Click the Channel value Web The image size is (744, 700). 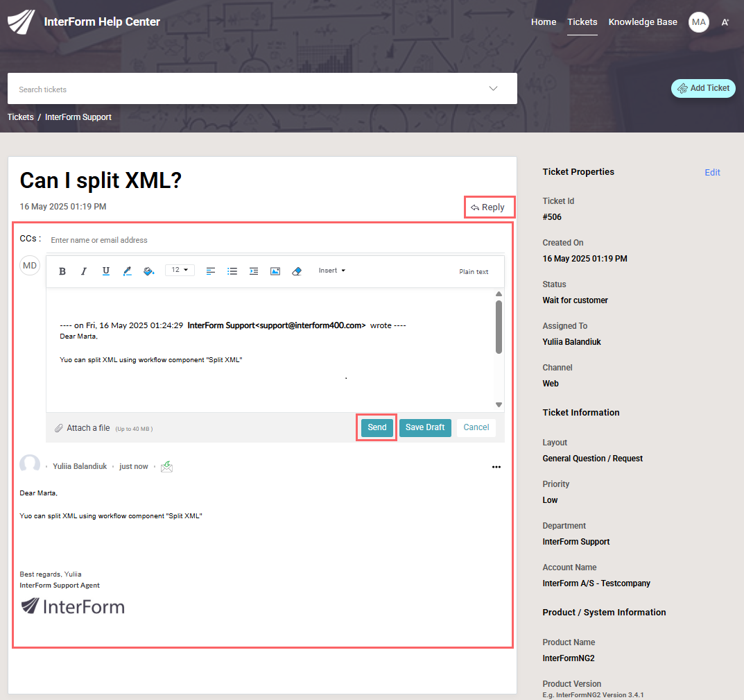[x=551, y=384]
